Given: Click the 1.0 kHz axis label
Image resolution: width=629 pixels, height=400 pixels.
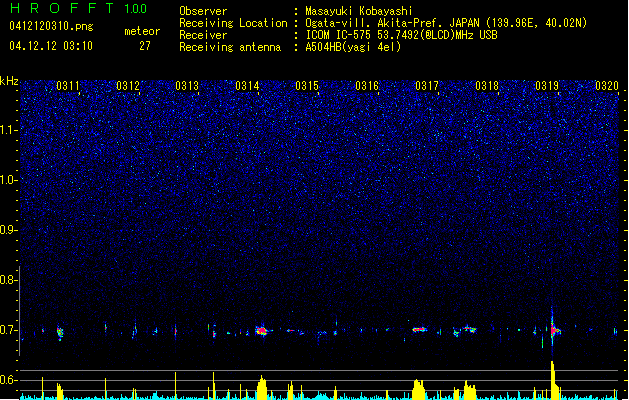Looking at the screenshot, I should [x=9, y=180].
